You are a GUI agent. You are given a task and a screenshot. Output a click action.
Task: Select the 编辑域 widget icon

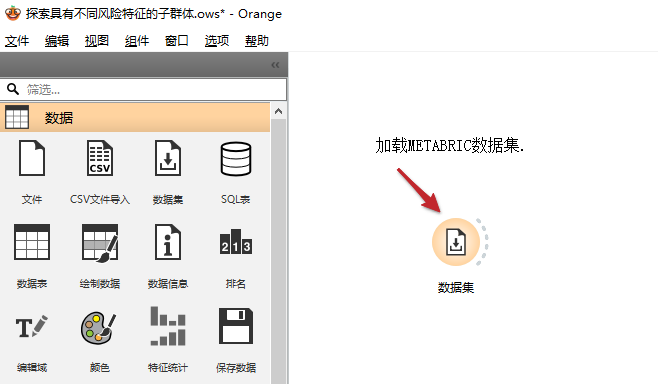pos(32,327)
